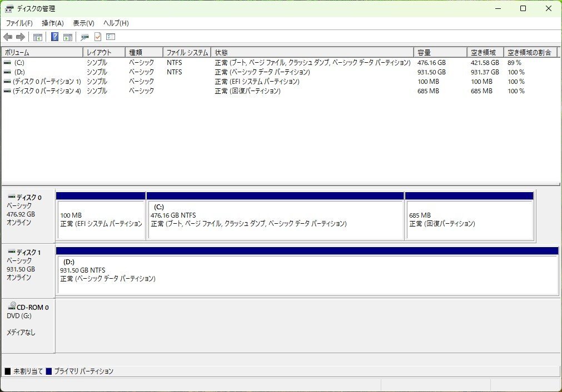Screen dimensions: 562x392
Task: Click the checkmark document toolbar icon
Action: 97,37
